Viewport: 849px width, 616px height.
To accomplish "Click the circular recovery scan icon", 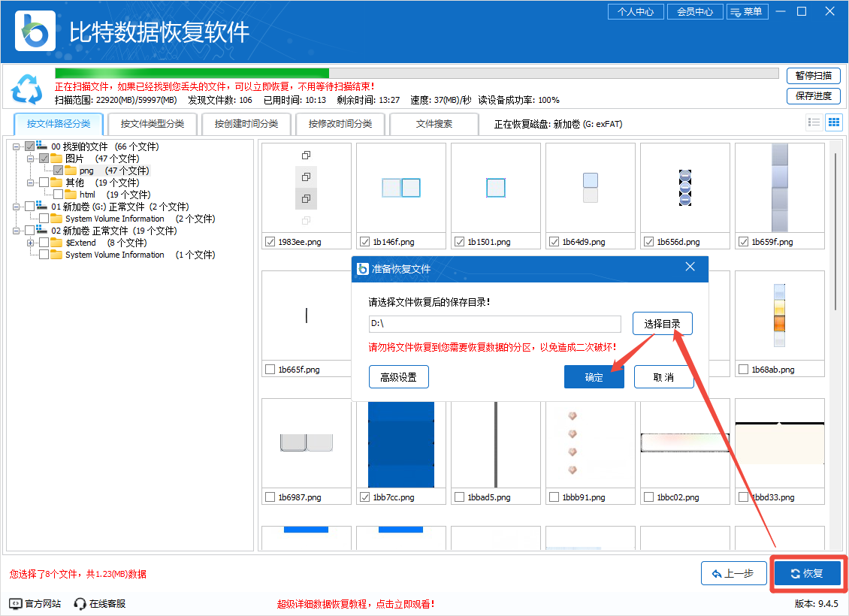I will click(27, 89).
